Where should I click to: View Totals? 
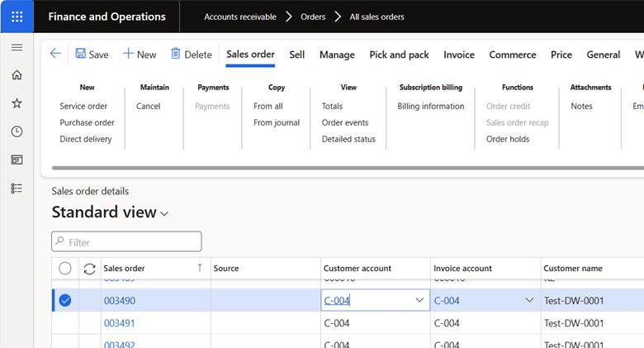pyautogui.click(x=332, y=106)
